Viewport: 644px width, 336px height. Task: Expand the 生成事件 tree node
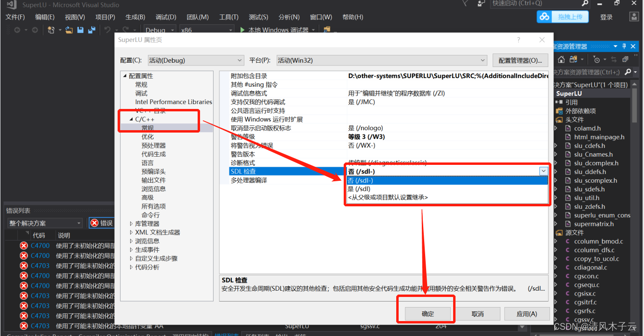pyautogui.click(x=131, y=250)
